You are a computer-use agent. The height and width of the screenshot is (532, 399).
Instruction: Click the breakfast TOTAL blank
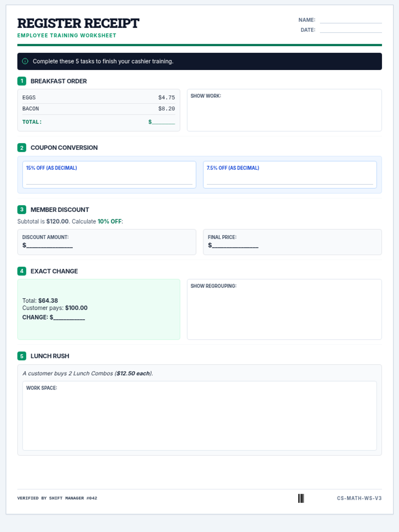[x=163, y=122]
